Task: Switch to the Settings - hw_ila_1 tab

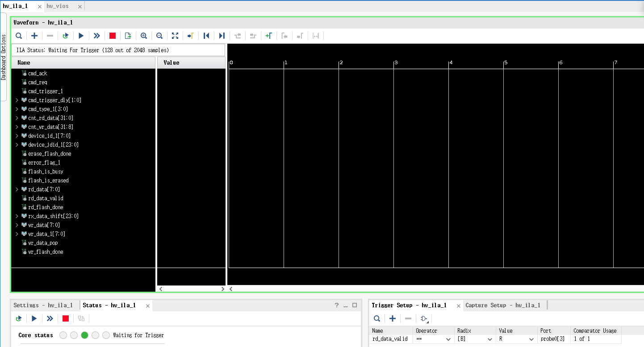Action: point(43,305)
